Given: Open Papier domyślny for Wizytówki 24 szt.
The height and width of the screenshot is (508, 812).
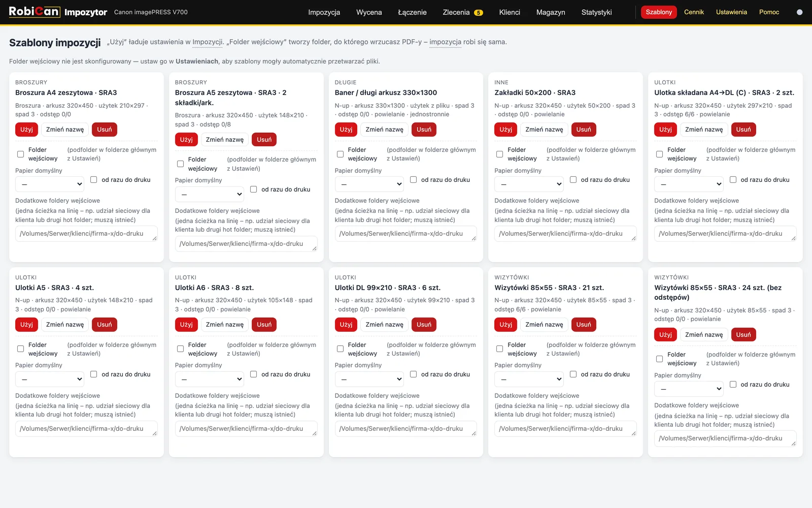Looking at the screenshot, I should point(689,389).
